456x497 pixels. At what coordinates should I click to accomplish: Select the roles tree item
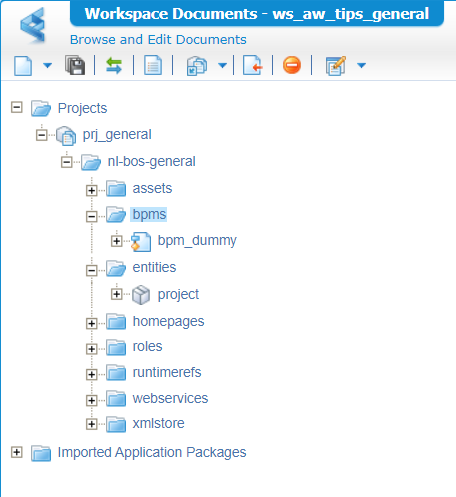tap(147, 347)
